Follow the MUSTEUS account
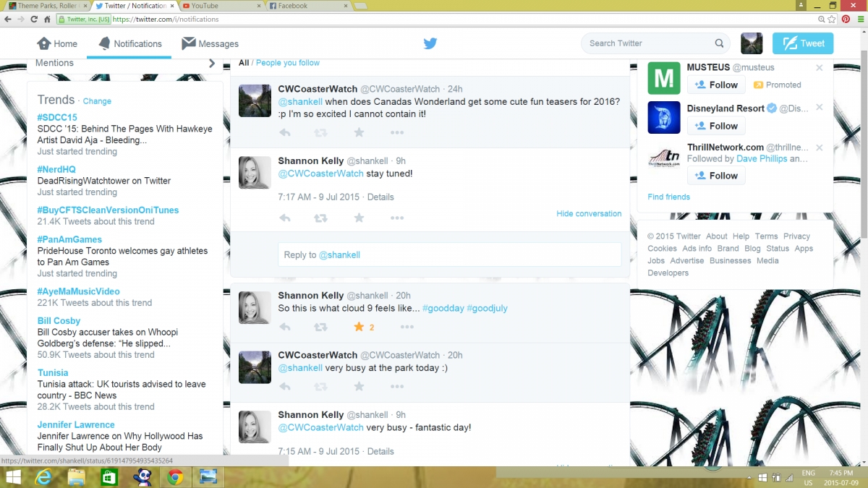868x488 pixels. tap(716, 85)
